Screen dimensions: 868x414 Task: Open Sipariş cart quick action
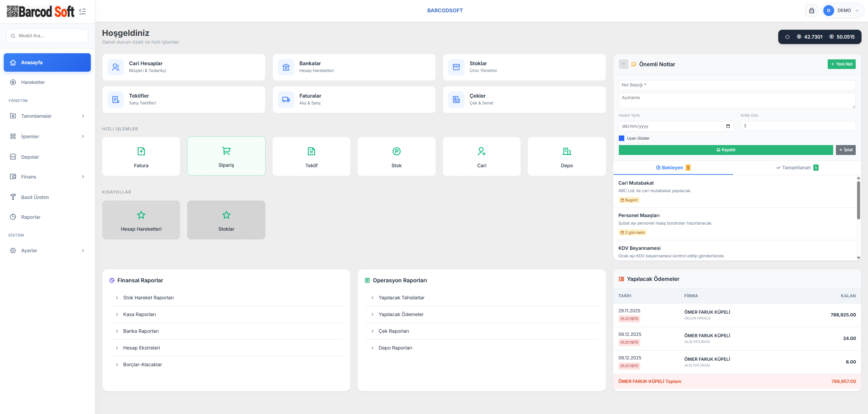coord(226,151)
